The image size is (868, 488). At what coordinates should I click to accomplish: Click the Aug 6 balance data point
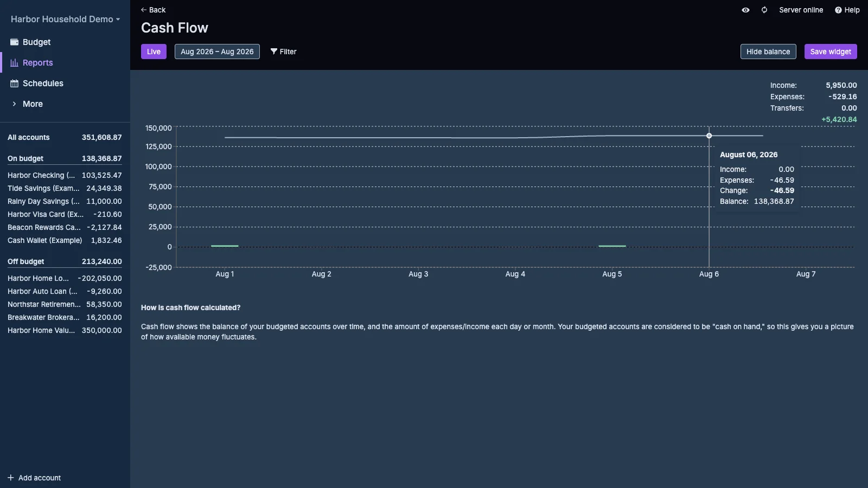(x=709, y=136)
